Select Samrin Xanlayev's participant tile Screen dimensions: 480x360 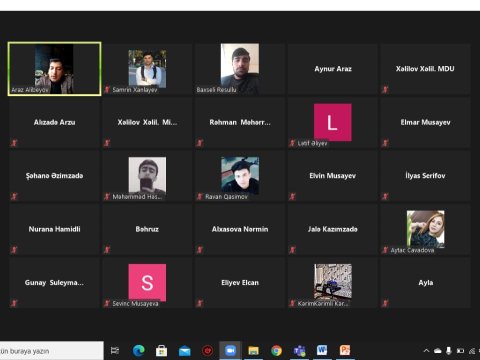click(147, 69)
